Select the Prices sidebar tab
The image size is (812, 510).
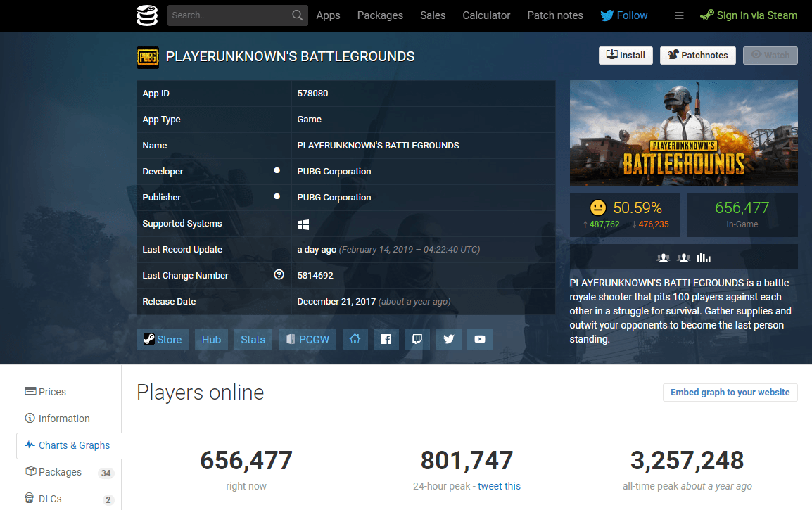[69, 392]
